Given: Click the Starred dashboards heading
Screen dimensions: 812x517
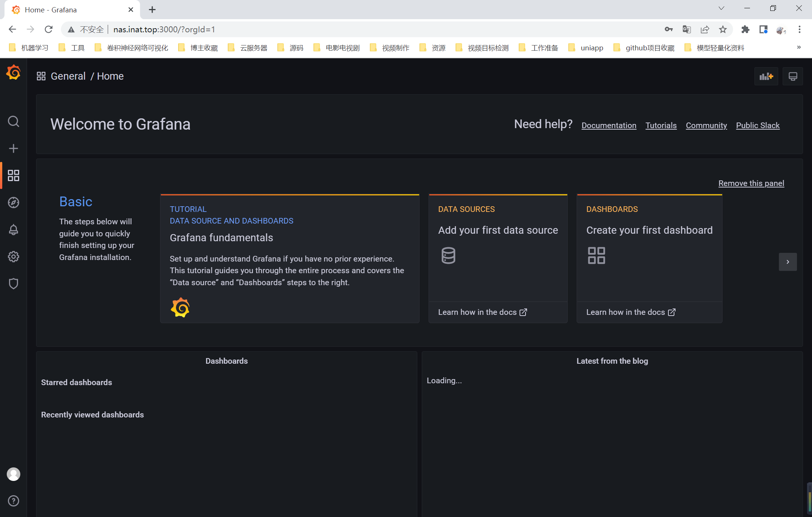Looking at the screenshot, I should (x=76, y=382).
